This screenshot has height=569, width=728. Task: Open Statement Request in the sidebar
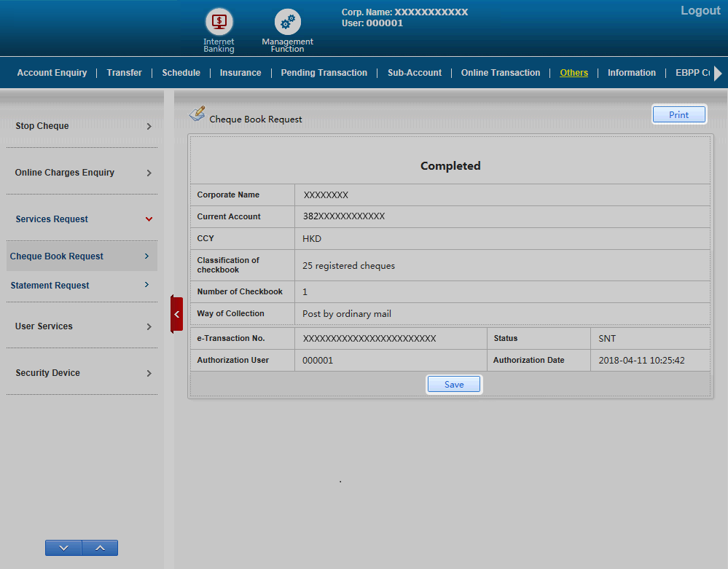(80, 286)
